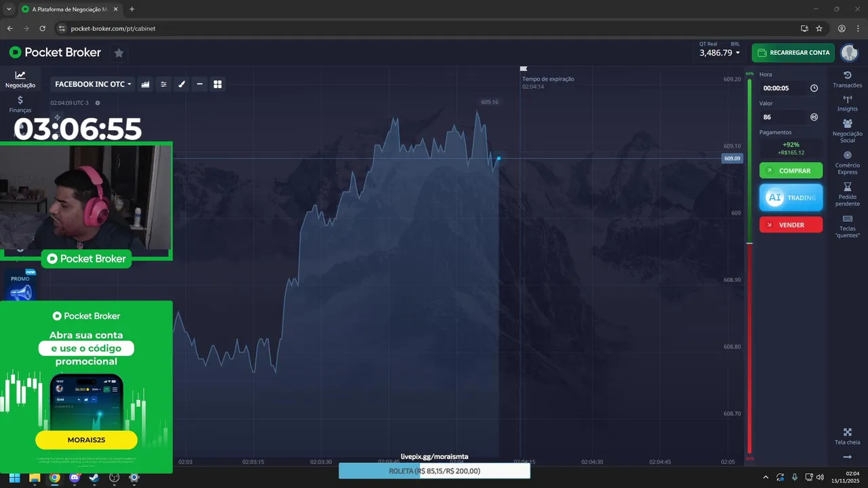Image resolution: width=868 pixels, height=488 pixels.
Task: Change the chart type with area icon
Action: [145, 84]
